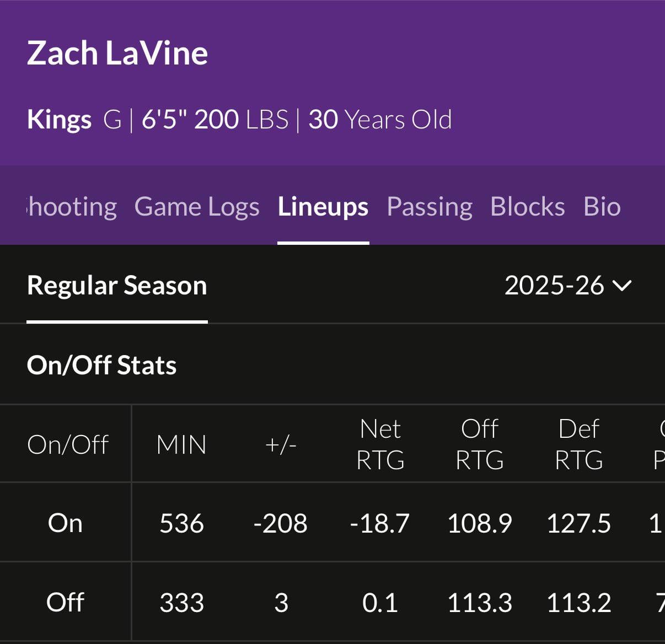Click the On/Off column header
The width and height of the screenshot is (665, 644).
point(68,444)
